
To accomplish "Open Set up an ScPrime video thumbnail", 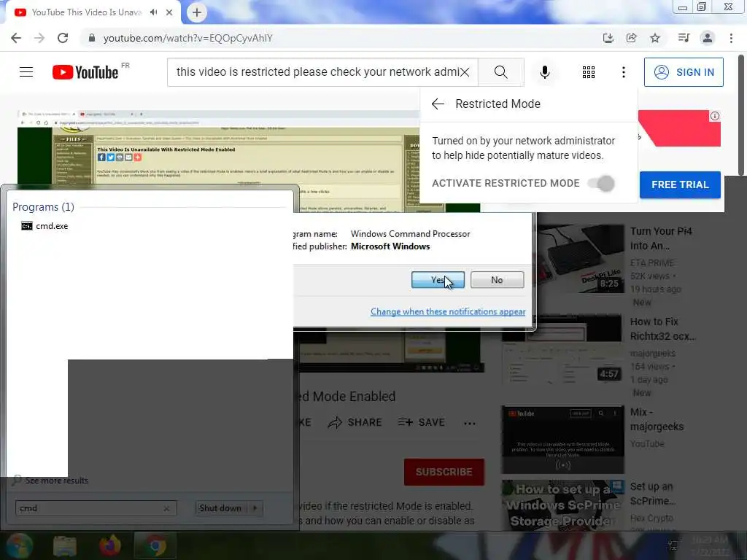I will tap(562, 505).
